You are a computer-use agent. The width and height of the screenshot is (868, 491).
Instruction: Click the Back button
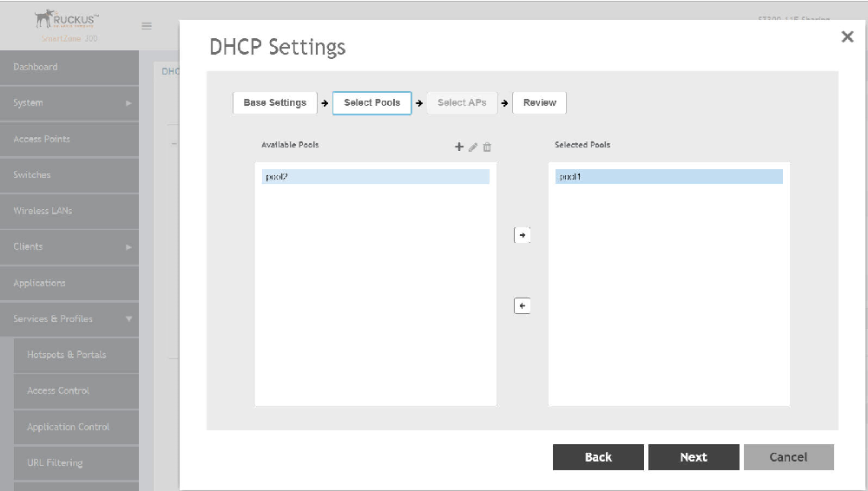598,457
